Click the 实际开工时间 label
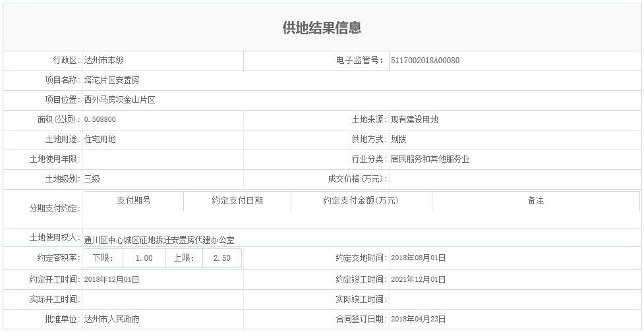 55,299
